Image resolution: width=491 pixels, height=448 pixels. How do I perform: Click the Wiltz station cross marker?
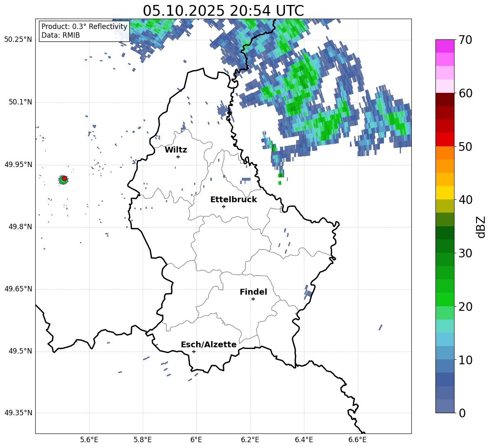click(x=178, y=157)
